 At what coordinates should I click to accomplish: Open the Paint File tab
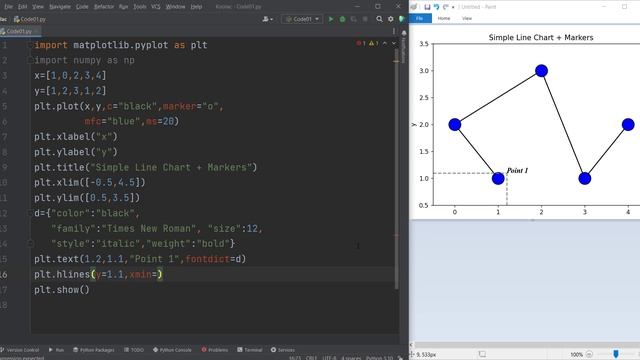(420, 18)
